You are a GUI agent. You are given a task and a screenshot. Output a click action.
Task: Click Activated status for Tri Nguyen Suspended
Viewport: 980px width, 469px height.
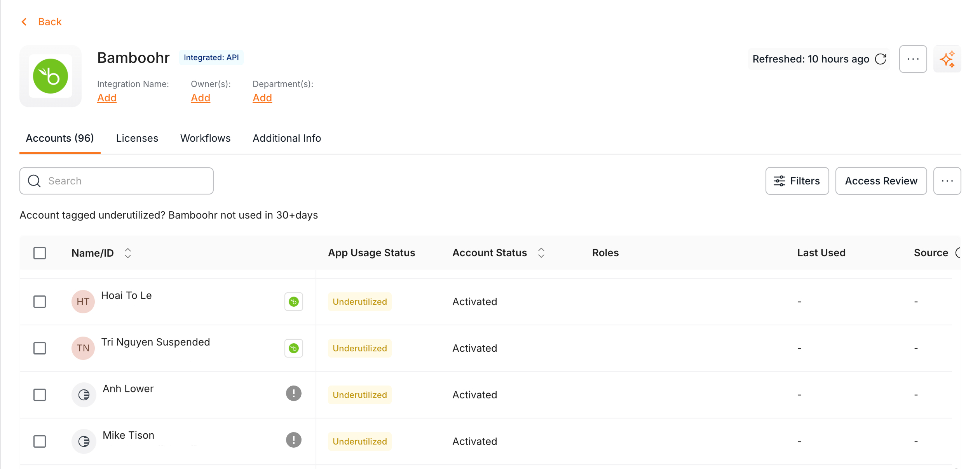(475, 348)
